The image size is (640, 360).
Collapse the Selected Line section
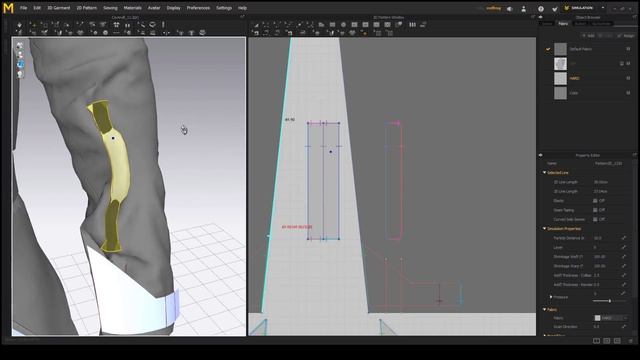[x=544, y=173]
